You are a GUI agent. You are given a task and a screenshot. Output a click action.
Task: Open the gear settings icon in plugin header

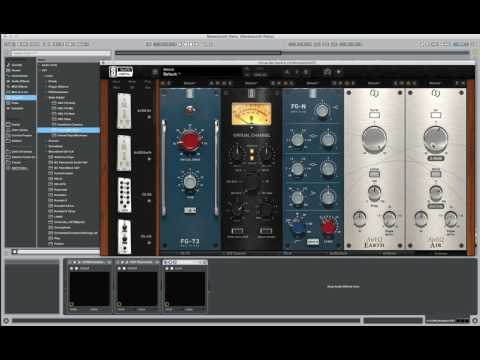pyautogui.click(x=339, y=72)
